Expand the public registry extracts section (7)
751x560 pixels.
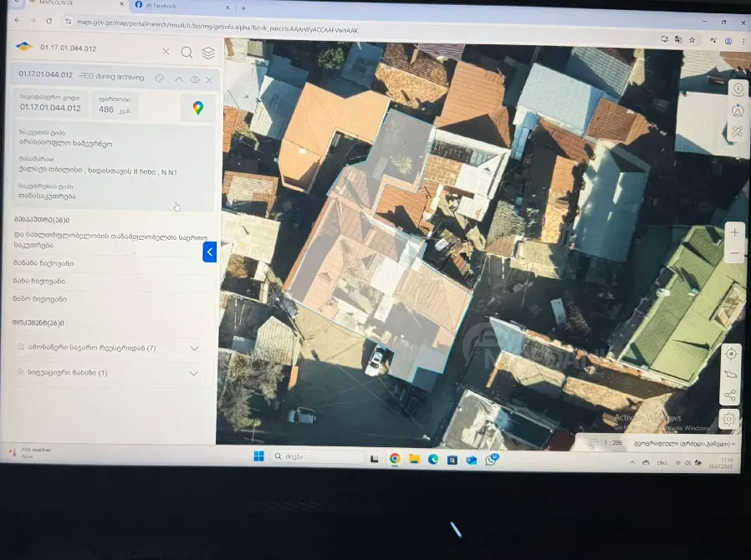194,349
